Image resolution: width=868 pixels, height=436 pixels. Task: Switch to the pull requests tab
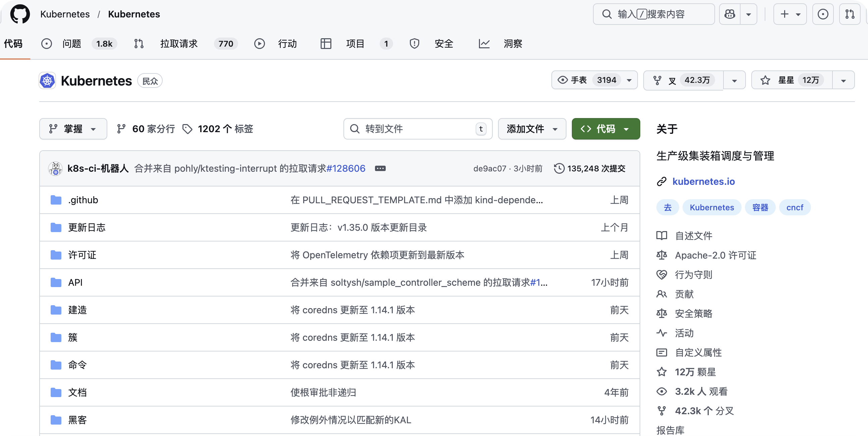pyautogui.click(x=178, y=44)
